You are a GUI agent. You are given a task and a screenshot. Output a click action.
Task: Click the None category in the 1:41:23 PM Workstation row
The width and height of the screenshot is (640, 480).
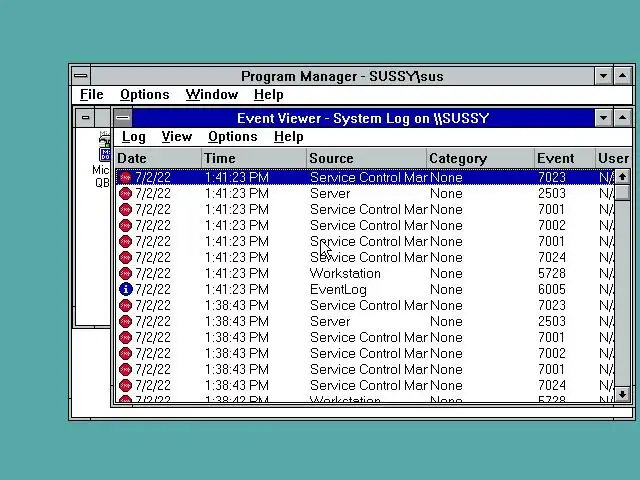point(446,273)
